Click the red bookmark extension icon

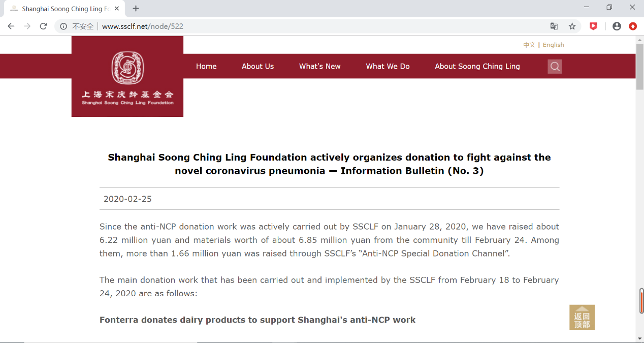[x=593, y=26]
